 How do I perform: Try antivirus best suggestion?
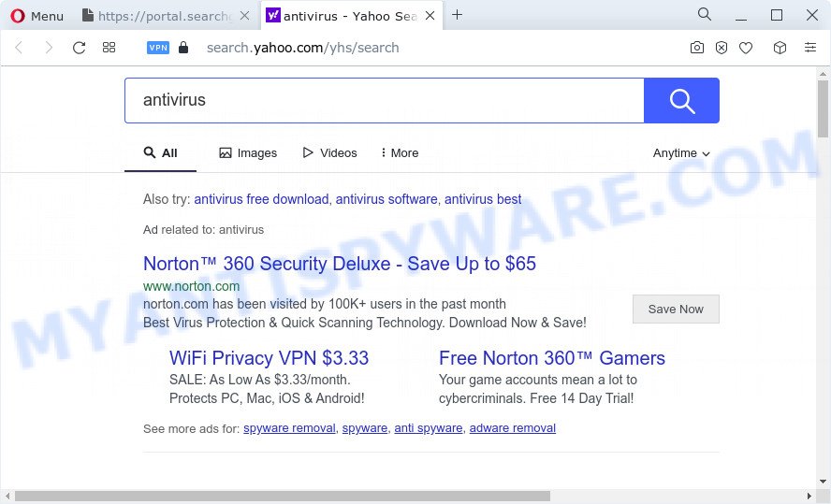(x=483, y=199)
